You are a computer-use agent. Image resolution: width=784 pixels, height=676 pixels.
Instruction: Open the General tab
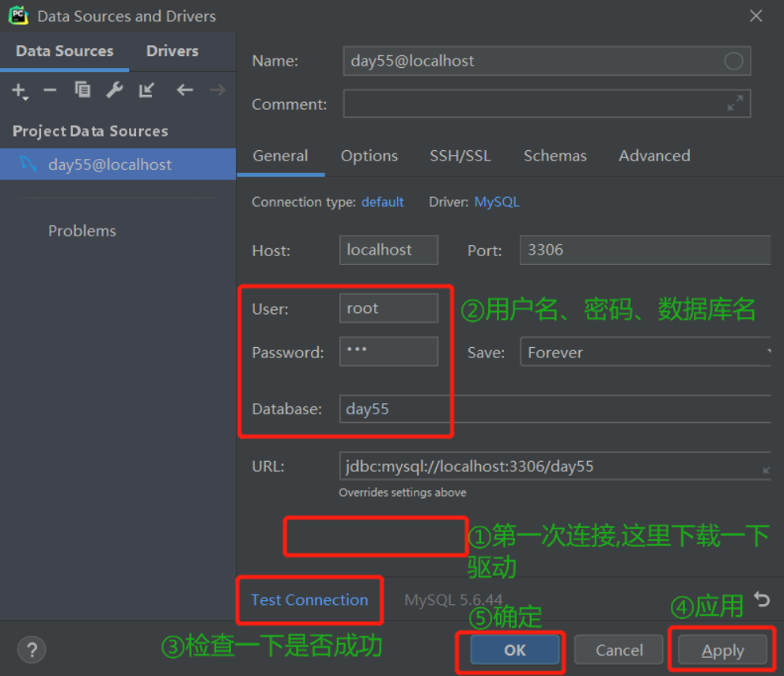[281, 156]
